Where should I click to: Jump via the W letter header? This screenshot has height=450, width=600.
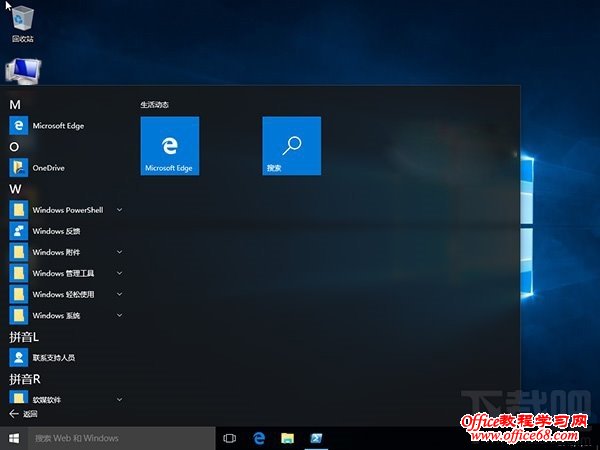point(15,189)
